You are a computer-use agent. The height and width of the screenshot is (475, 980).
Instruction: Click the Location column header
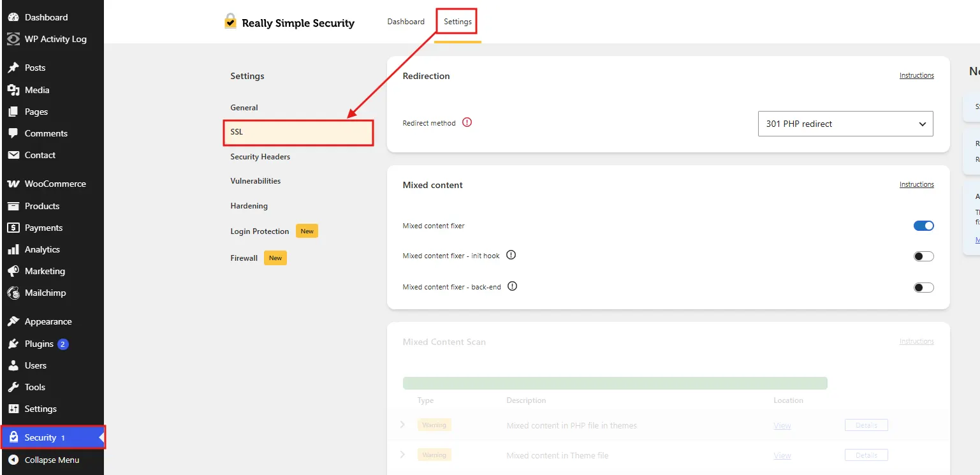click(x=789, y=400)
